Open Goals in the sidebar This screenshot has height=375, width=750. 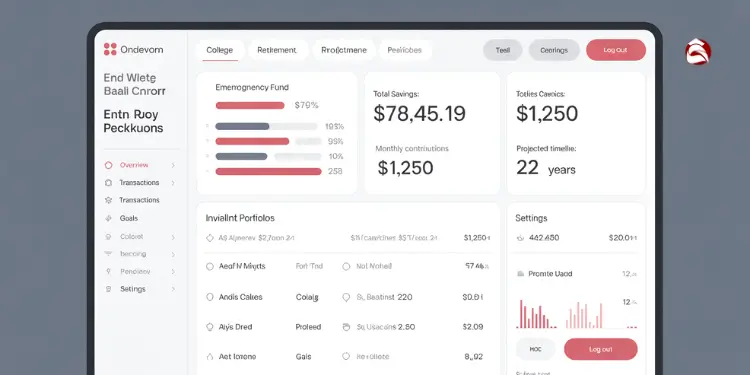(129, 218)
